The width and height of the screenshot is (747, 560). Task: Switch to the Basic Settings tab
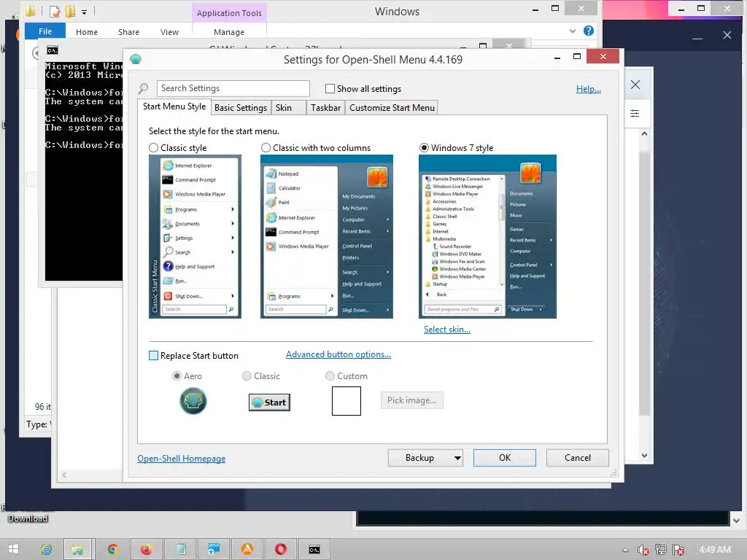tap(241, 108)
